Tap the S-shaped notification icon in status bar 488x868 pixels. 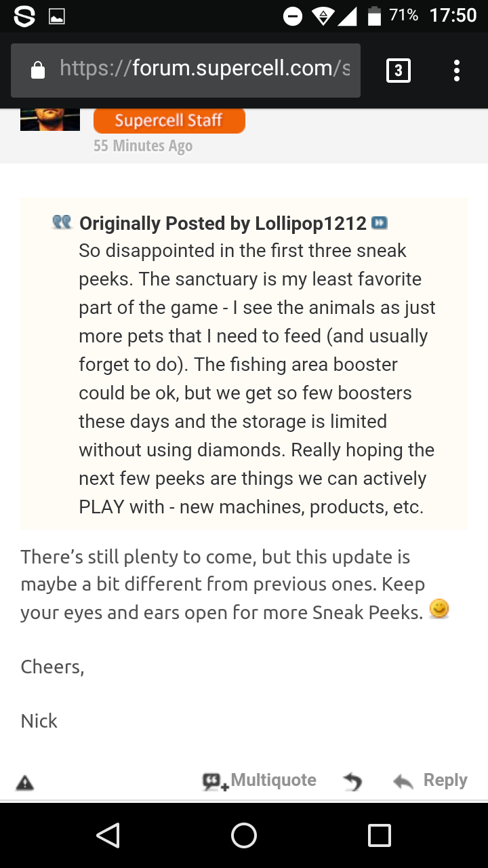pos(24,16)
